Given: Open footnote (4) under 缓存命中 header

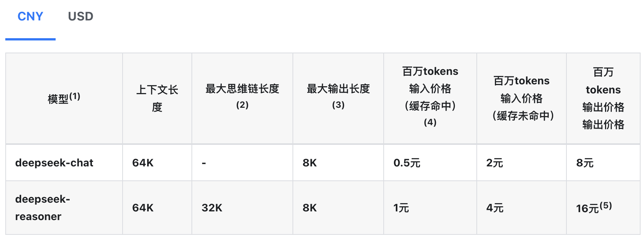Looking at the screenshot, I should click(x=430, y=122).
